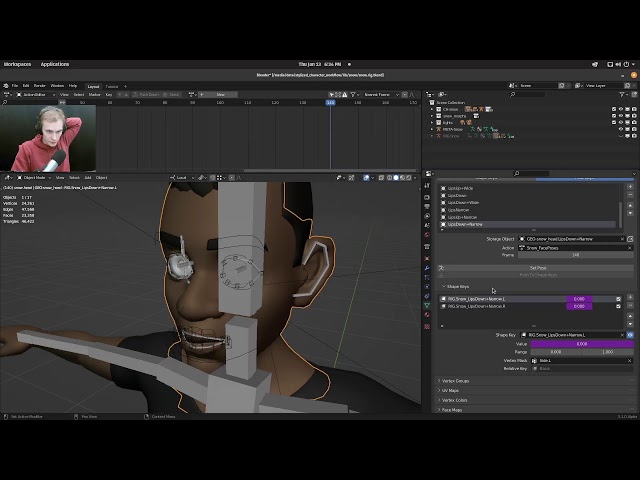Open the 3D viewport editor type dropdown

tap(9, 178)
